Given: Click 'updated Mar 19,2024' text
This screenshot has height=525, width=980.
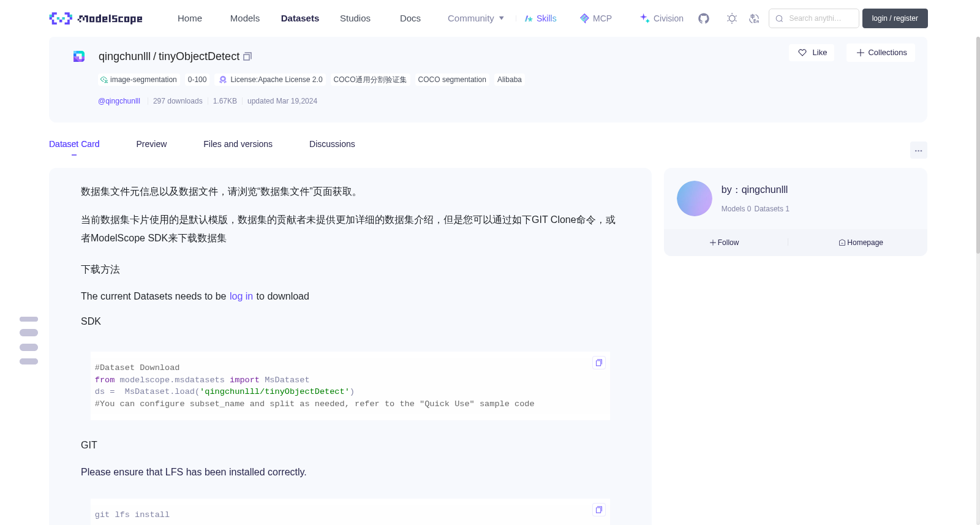Looking at the screenshot, I should click(282, 101).
